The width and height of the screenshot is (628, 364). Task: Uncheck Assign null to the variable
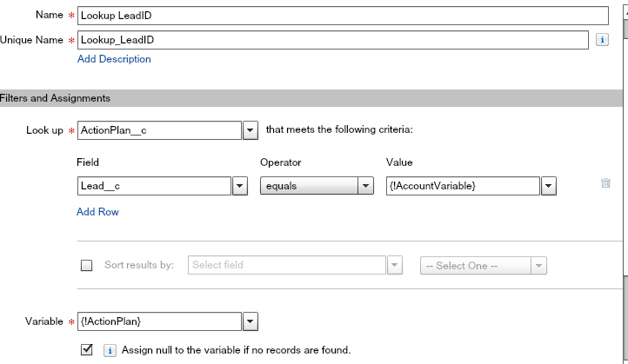(86, 350)
